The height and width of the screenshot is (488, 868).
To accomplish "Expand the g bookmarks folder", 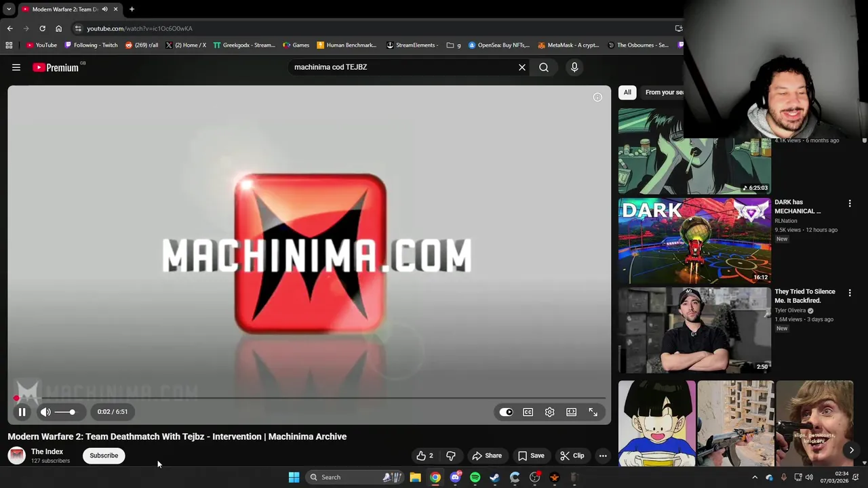I will [x=454, y=45].
